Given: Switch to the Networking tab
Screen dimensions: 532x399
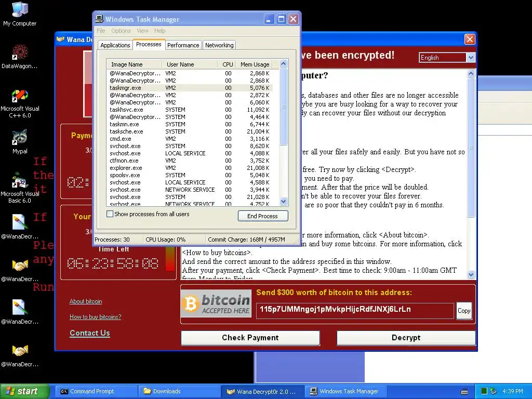Looking at the screenshot, I should (219, 45).
